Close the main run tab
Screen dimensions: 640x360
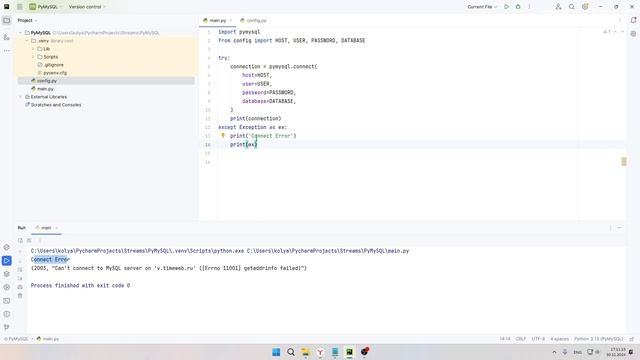[x=57, y=228]
